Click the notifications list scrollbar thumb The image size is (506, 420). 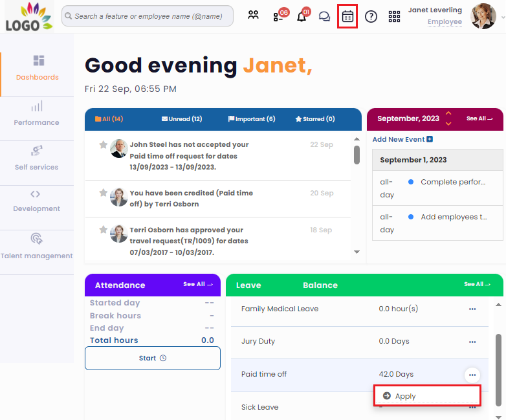point(357,155)
